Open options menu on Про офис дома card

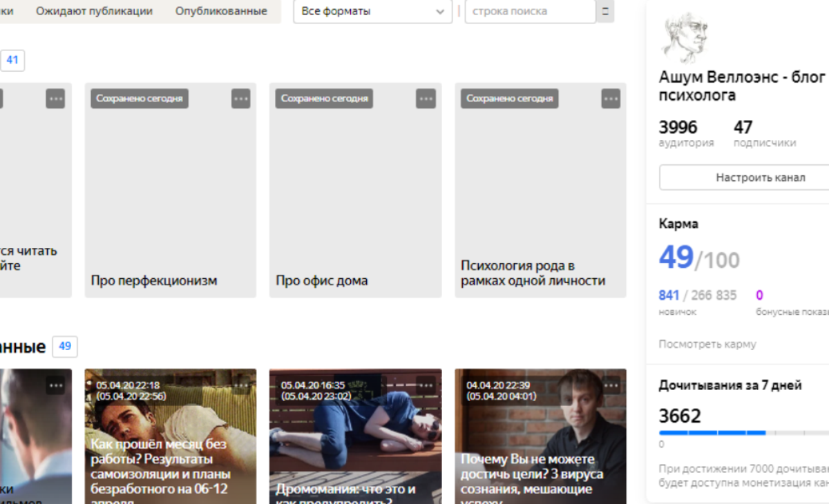pyautogui.click(x=426, y=99)
